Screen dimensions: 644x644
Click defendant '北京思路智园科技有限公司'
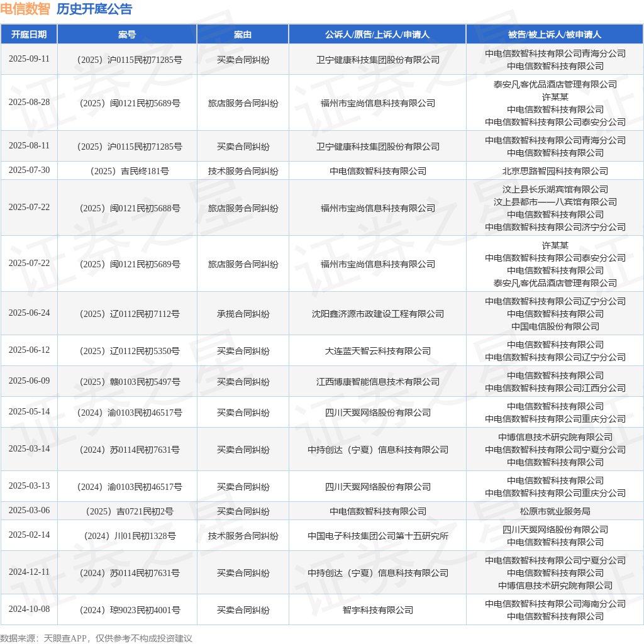pyautogui.click(x=555, y=171)
